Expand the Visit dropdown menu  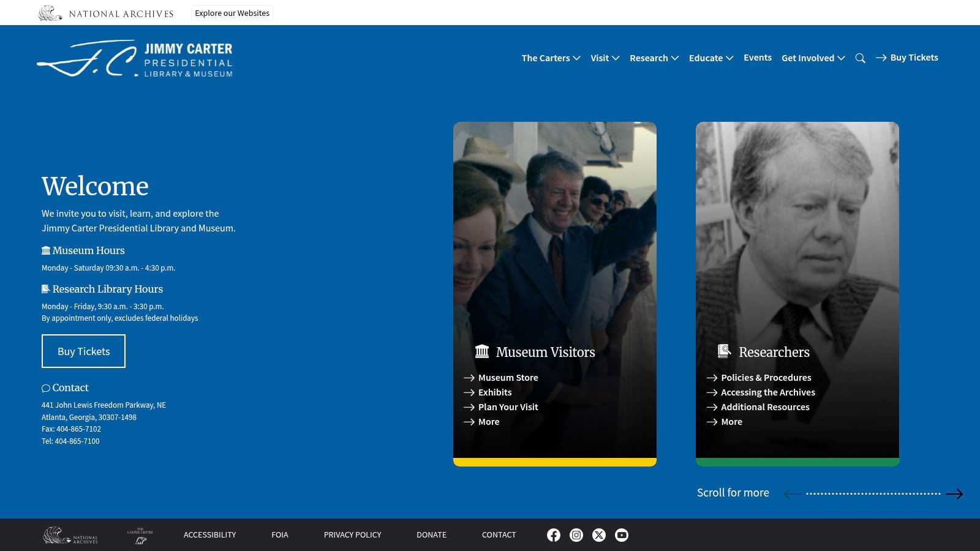point(605,58)
